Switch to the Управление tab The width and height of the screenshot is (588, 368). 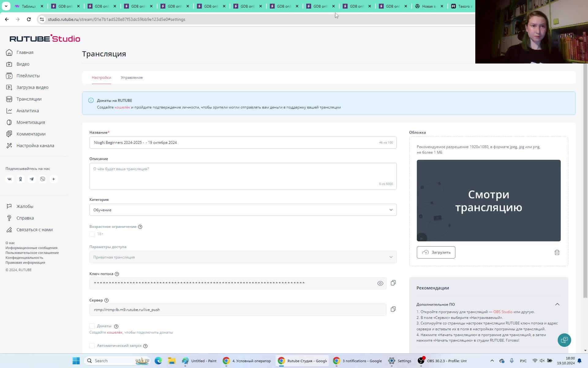tap(132, 78)
